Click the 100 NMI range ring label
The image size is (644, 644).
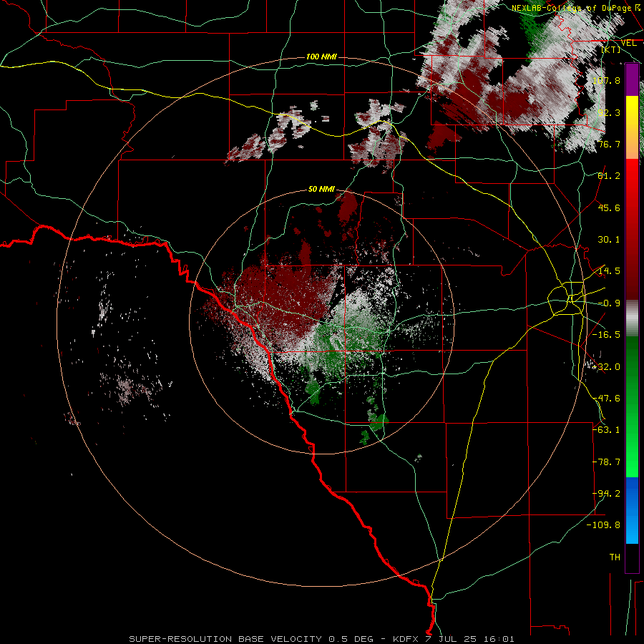tap(321, 57)
